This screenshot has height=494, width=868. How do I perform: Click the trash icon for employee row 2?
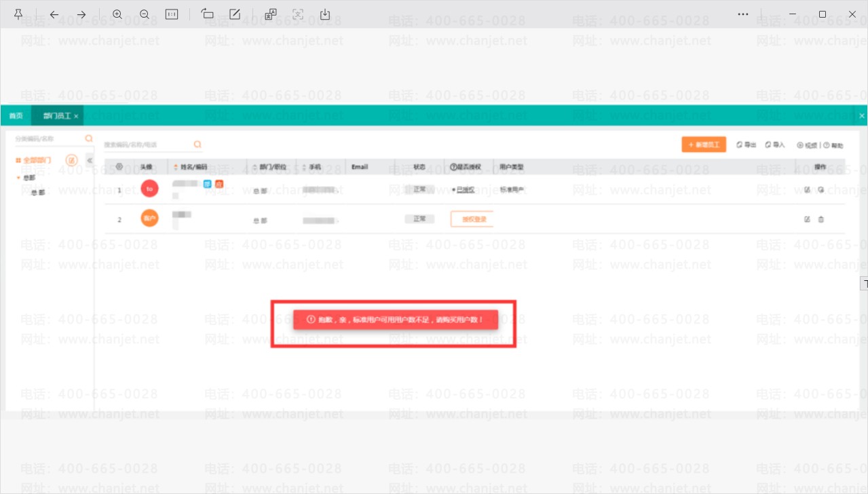click(x=821, y=219)
